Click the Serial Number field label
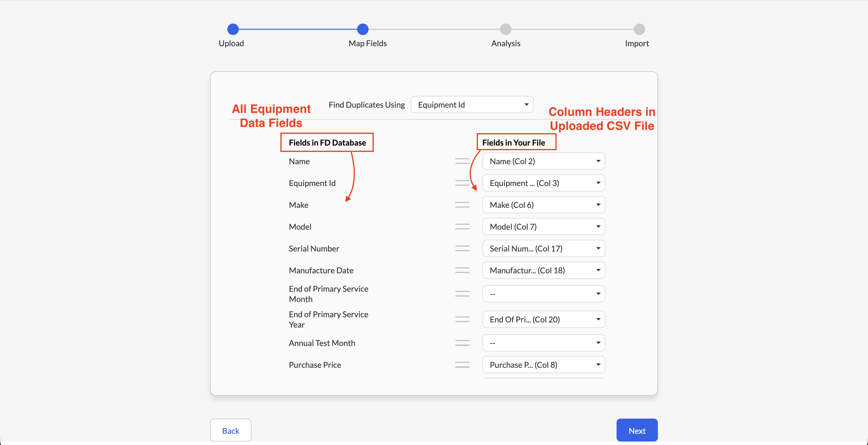This screenshot has height=445, width=868. point(314,248)
